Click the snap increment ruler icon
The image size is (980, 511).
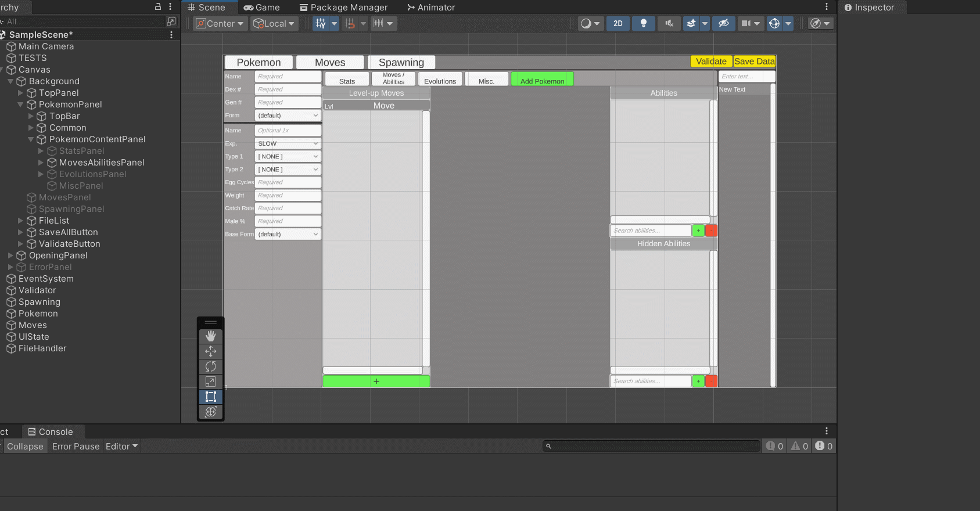point(378,23)
